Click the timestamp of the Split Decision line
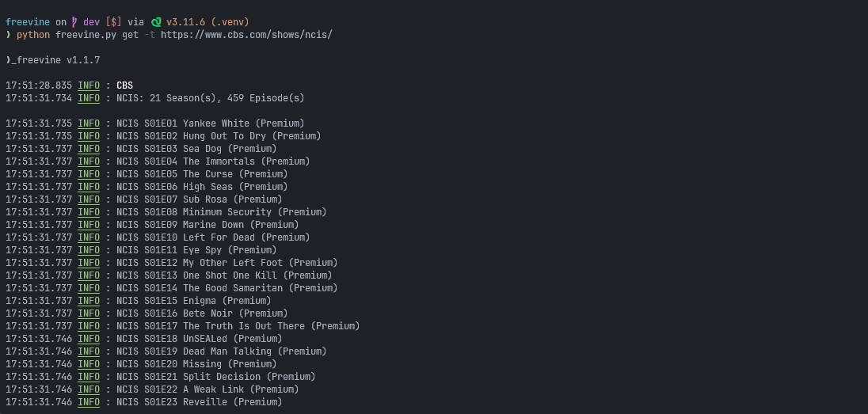Screen dimensions: 868x414 [x=38, y=377]
